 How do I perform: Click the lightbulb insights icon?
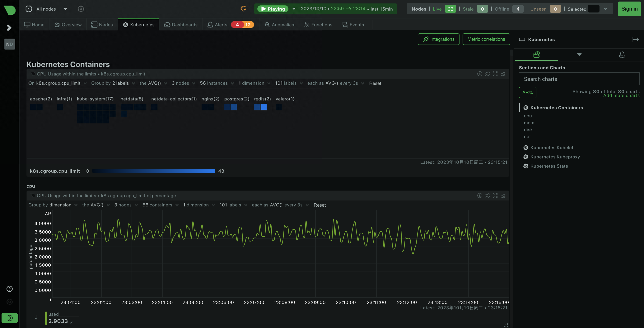[243, 9]
